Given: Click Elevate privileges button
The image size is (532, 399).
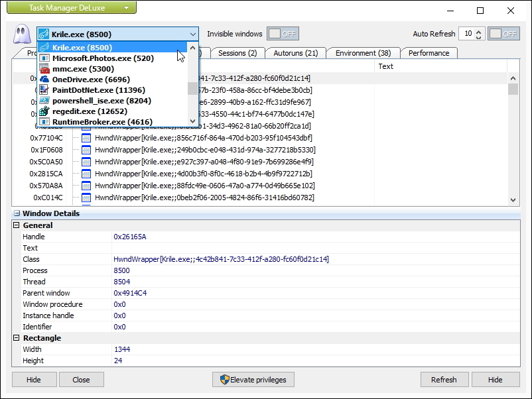Looking at the screenshot, I should [253, 380].
